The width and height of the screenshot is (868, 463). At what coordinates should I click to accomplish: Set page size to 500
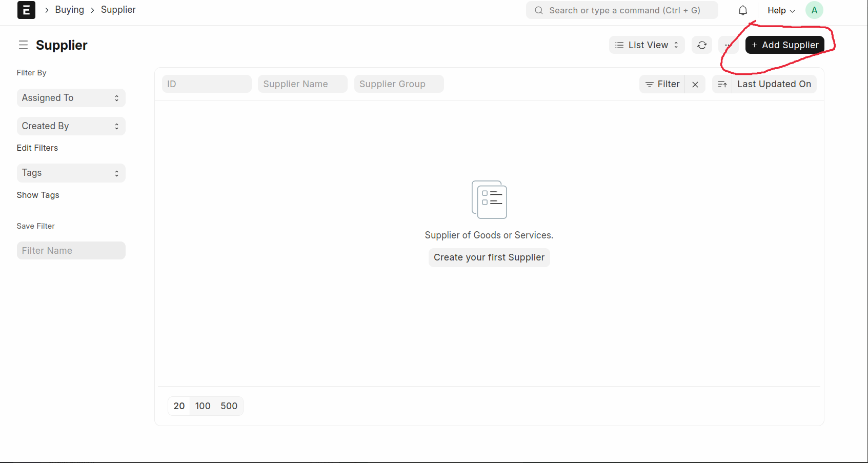coord(229,406)
